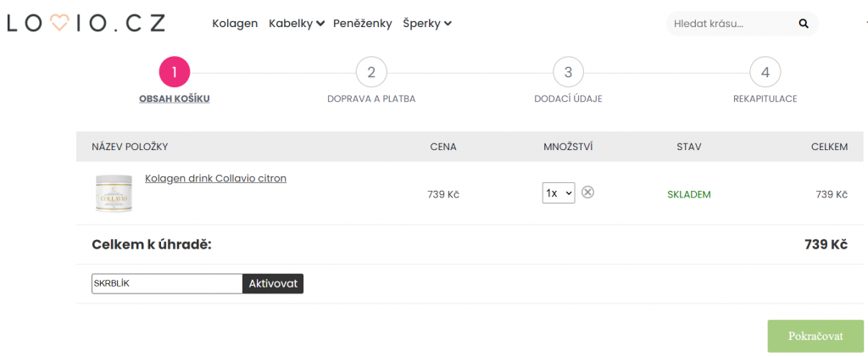Image resolution: width=868 pixels, height=357 pixels.
Task: Go to step 4 circle
Action: pyautogui.click(x=765, y=73)
